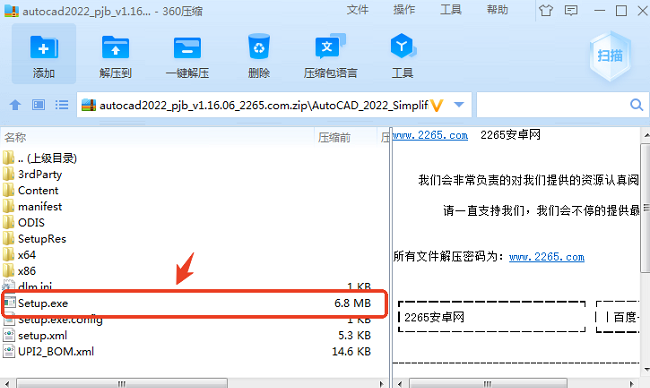650x388 pixels.
Task: Open the top www.2265.com link
Action: [x=430, y=136]
